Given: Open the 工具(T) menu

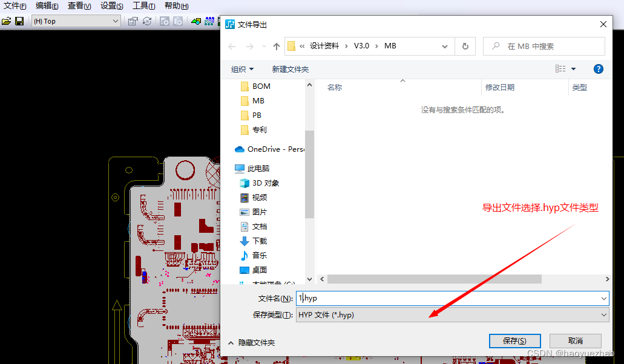Looking at the screenshot, I should [x=143, y=6].
